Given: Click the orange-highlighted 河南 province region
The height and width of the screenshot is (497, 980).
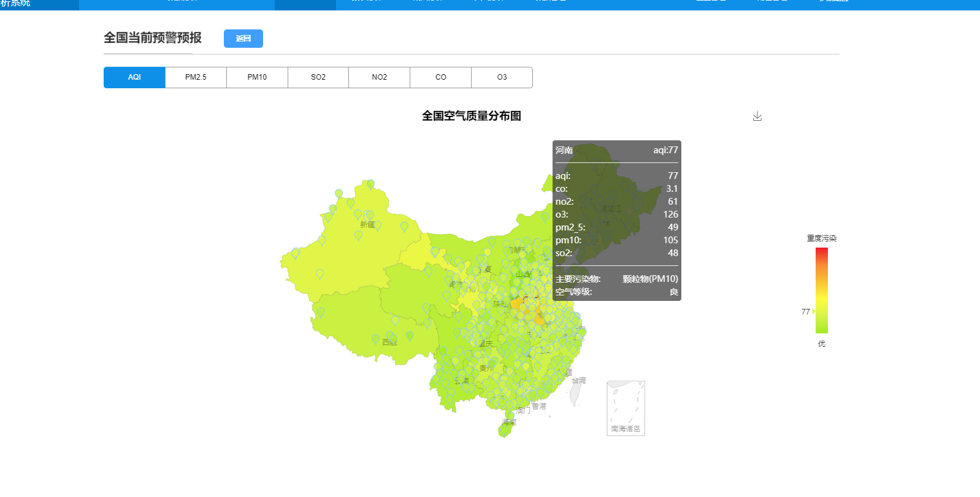Looking at the screenshot, I should pos(529,309).
